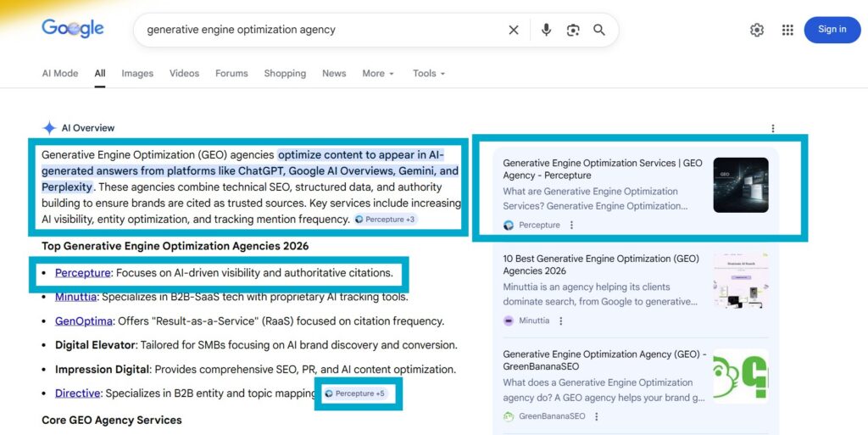Open the Percepture source card thumbnail

740,184
